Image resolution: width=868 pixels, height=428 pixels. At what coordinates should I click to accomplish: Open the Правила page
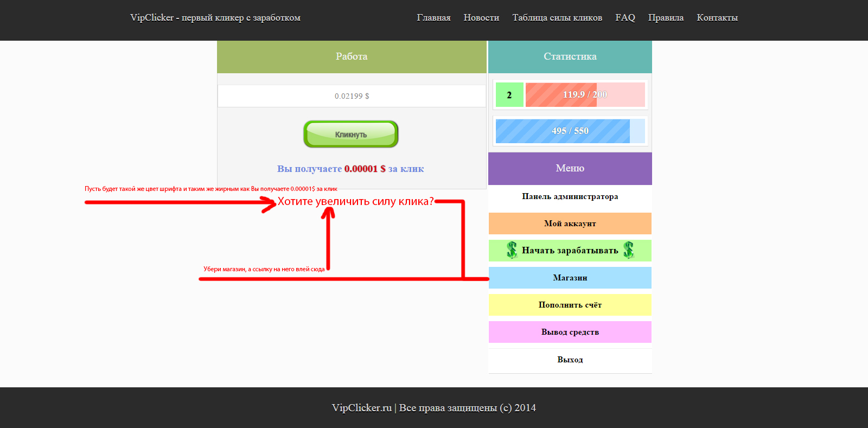point(666,17)
